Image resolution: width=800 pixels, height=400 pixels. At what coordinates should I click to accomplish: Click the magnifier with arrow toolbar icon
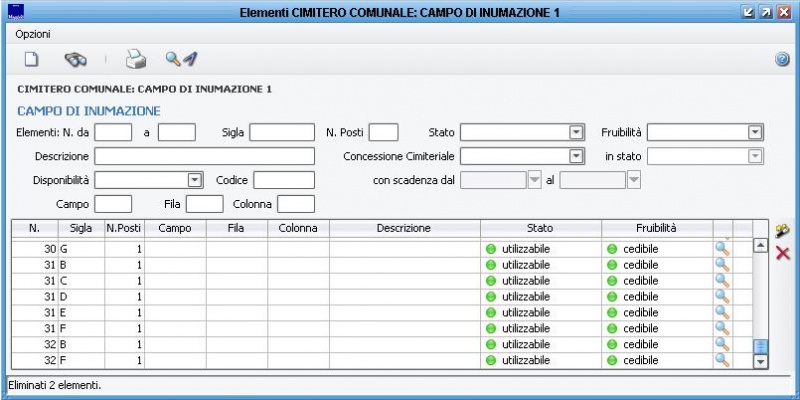[181, 59]
